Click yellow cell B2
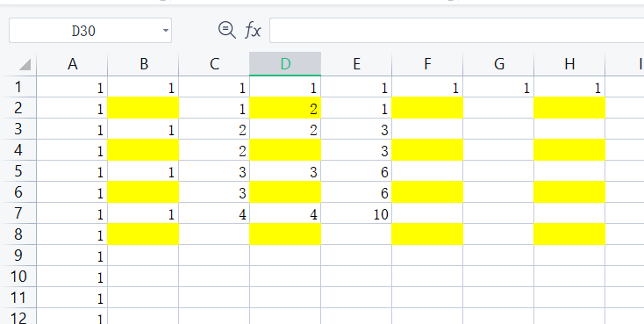Screen dimensions: 644x324 (143, 108)
